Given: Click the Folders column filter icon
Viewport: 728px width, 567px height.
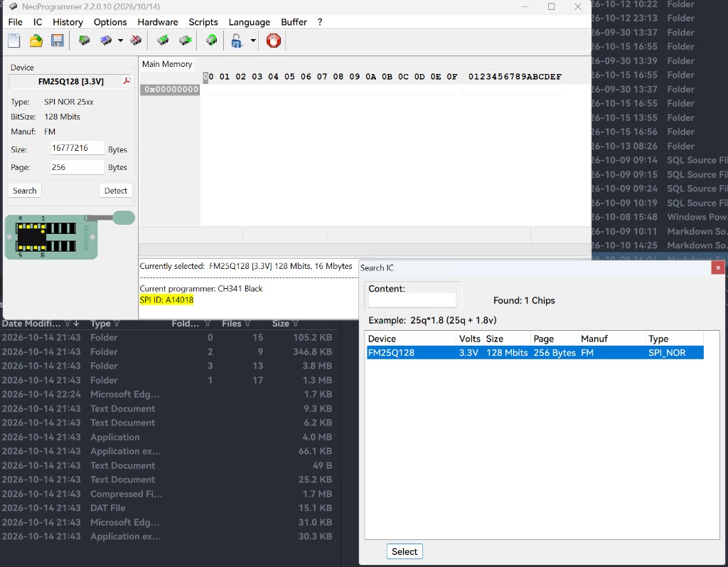Looking at the screenshot, I should pyautogui.click(x=207, y=323).
